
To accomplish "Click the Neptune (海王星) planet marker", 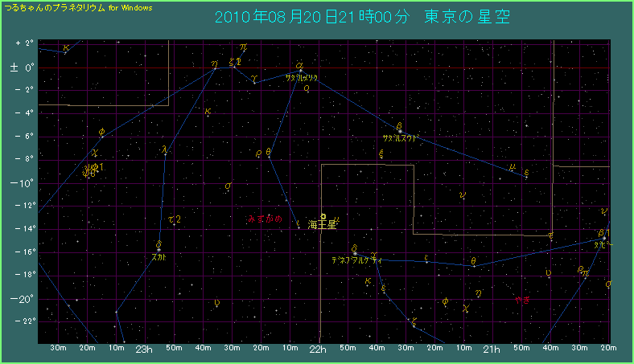I will click(323, 216).
